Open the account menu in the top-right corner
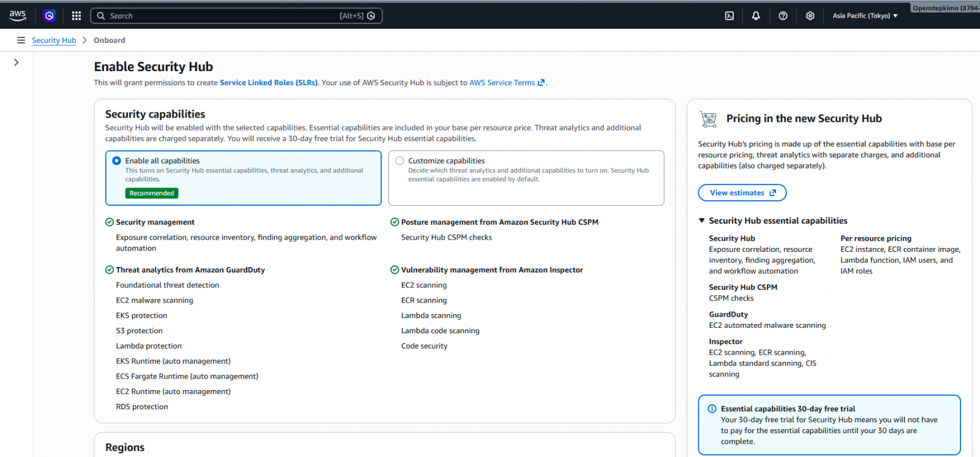980x457 pixels. click(x=946, y=8)
